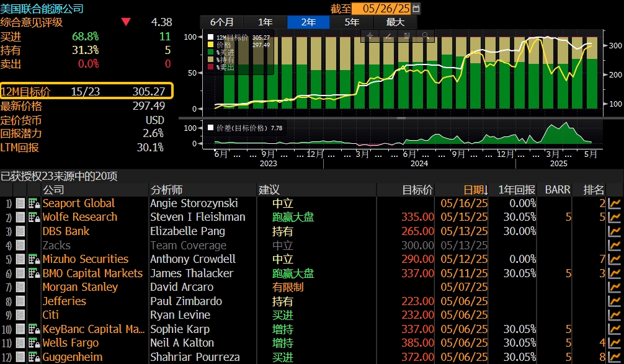The width and height of the screenshot is (624, 364).
Task: Click the red %卖出 legend swatch
Action: [x=210, y=67]
